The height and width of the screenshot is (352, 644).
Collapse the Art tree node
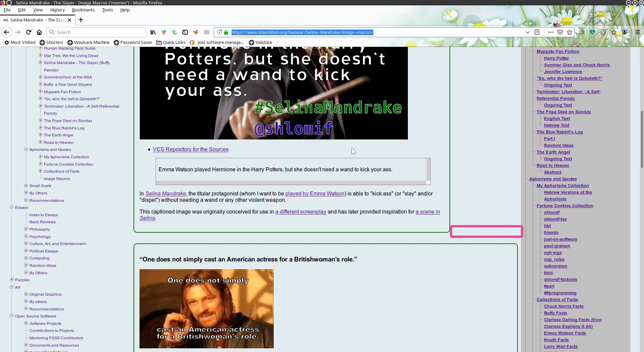coord(11,287)
